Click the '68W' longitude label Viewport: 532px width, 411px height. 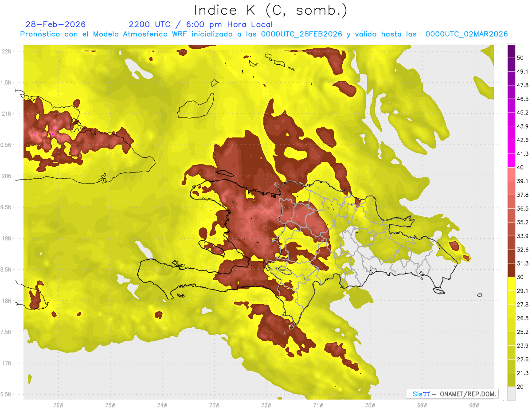click(474, 405)
